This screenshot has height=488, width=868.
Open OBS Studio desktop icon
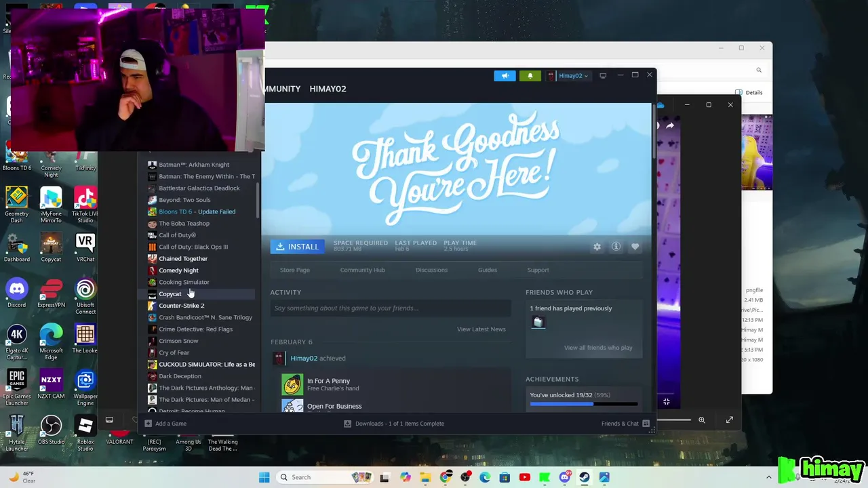pos(51,430)
